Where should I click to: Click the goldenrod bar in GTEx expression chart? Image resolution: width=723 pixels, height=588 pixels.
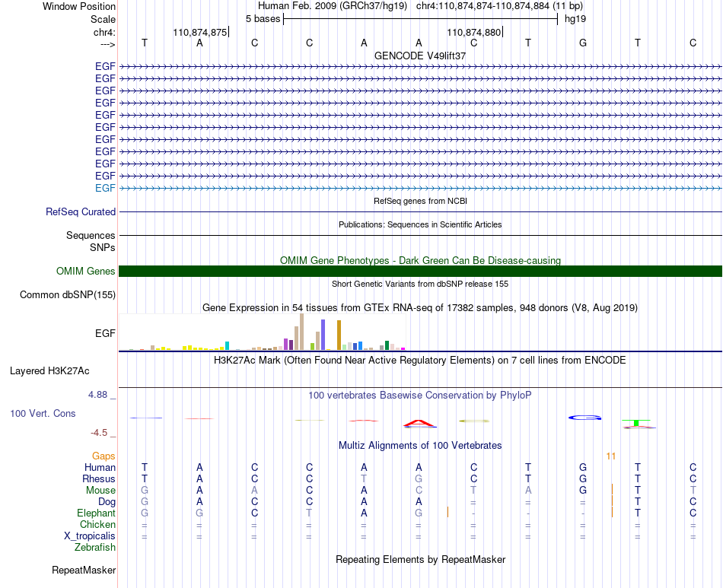coord(339,335)
